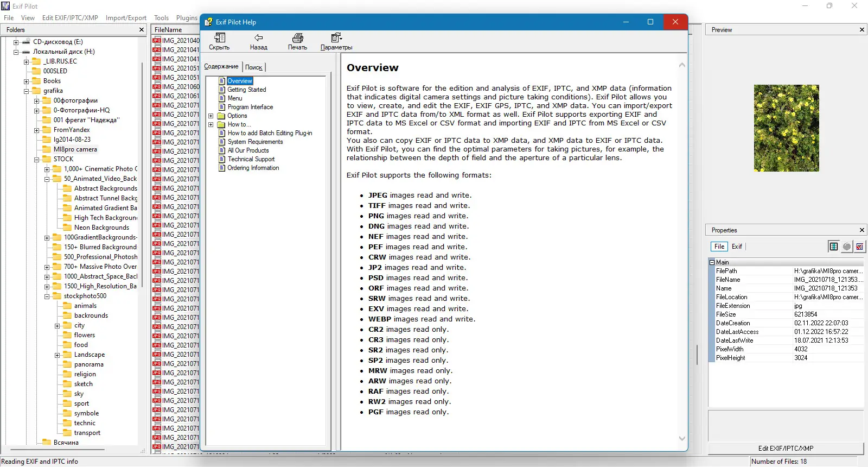Click the yellow flowers preview thumbnail

click(787, 128)
